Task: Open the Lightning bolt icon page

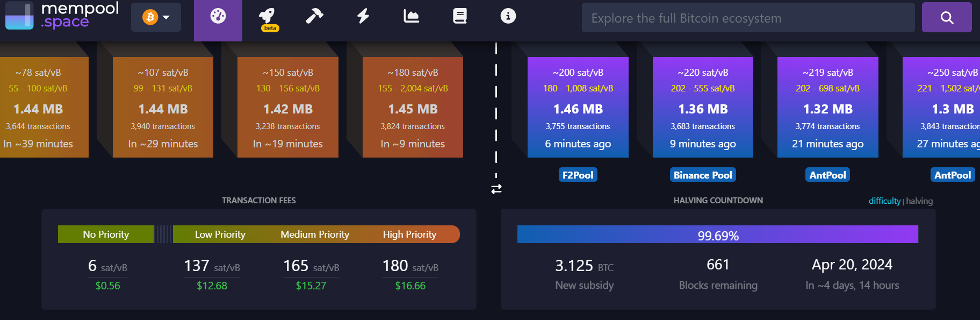Action: 363,16
